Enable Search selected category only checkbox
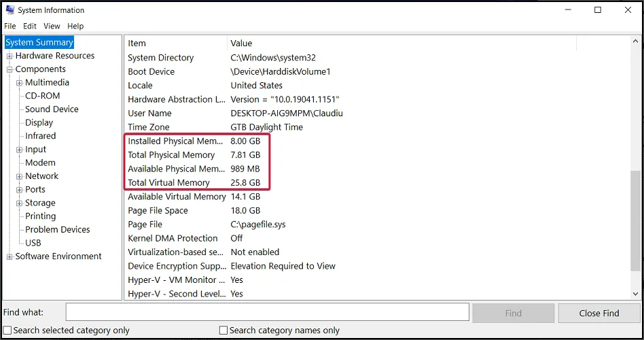This screenshot has width=644, height=340. (7, 330)
